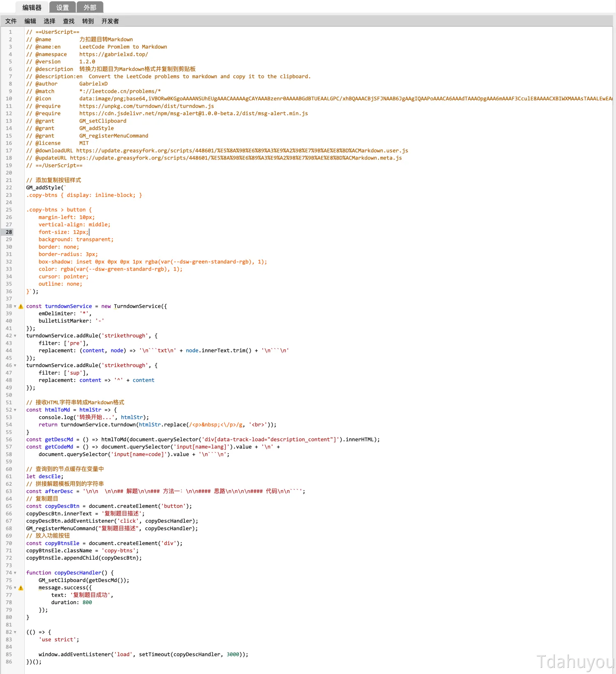Click the copyBtnsEle.className assignment line
Viewport: 616px width, 674px height.
[83, 551]
